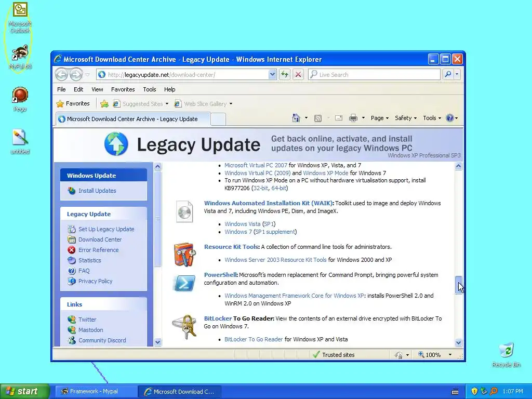532x399 pixels.
Task: Open Favorites star button
Action: point(73,103)
